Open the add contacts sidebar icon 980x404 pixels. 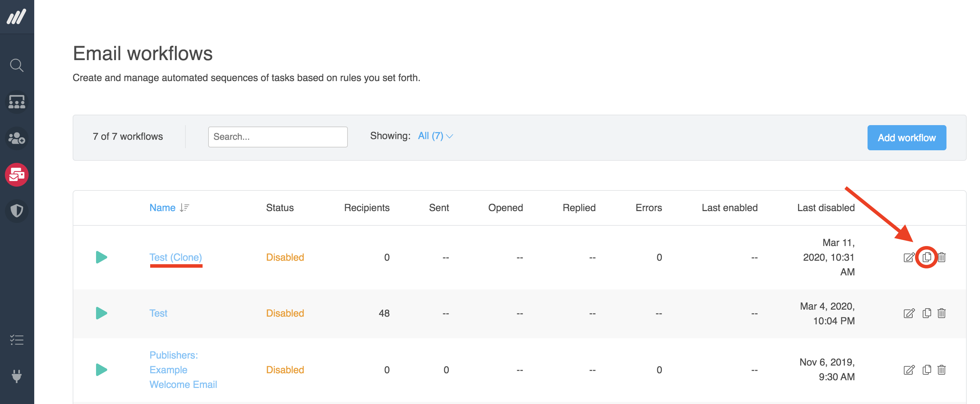17,138
